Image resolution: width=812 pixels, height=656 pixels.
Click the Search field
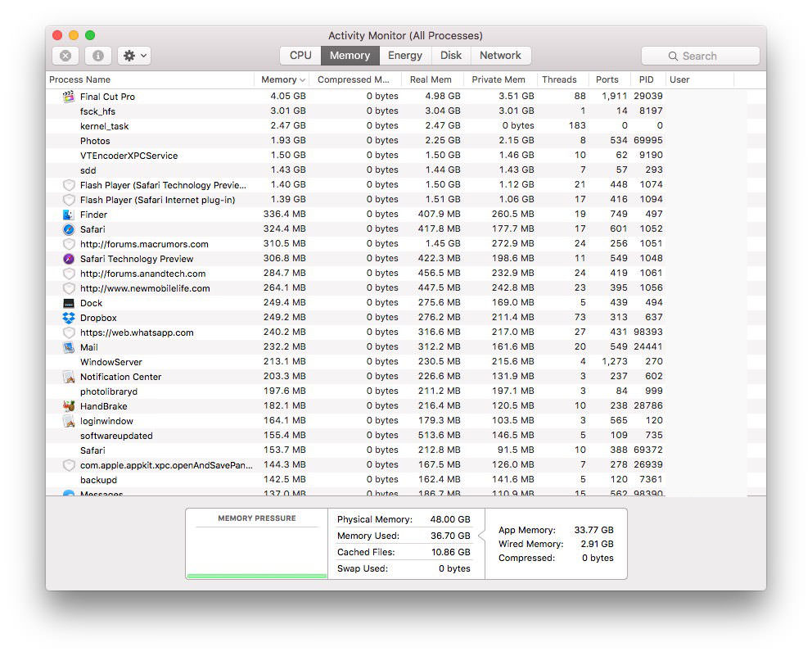pyautogui.click(x=700, y=56)
